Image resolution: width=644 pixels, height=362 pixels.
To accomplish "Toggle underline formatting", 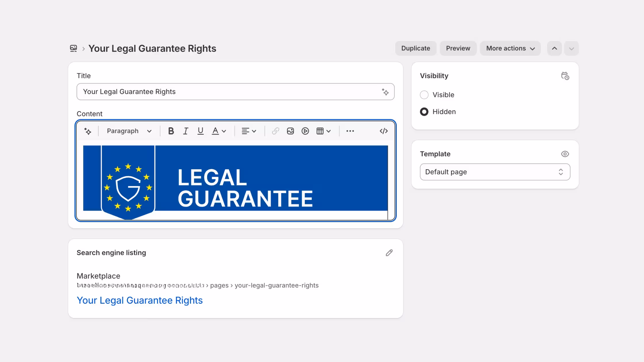I will pos(200,131).
